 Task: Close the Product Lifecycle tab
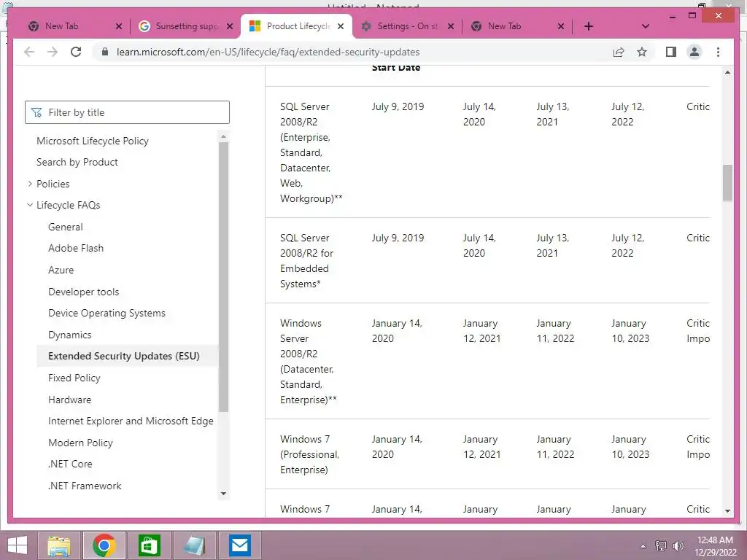341,26
